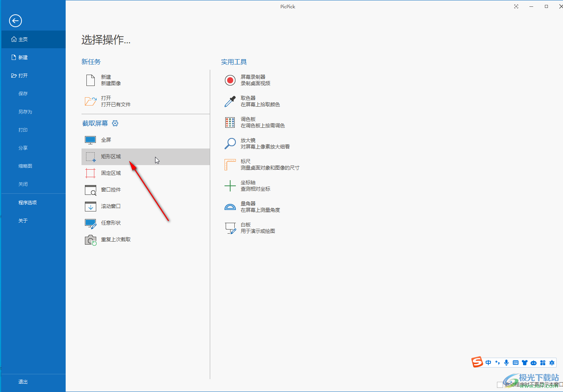Click the microphone voice input icon

click(506, 363)
